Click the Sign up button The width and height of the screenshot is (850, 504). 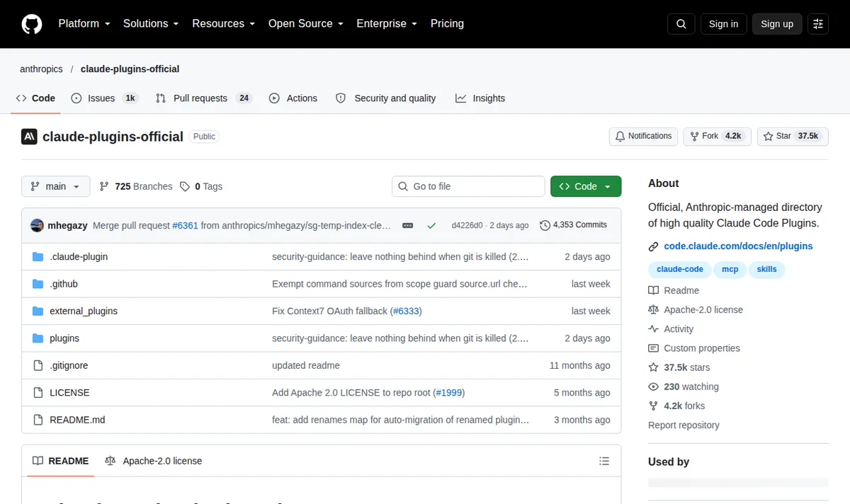pos(777,24)
